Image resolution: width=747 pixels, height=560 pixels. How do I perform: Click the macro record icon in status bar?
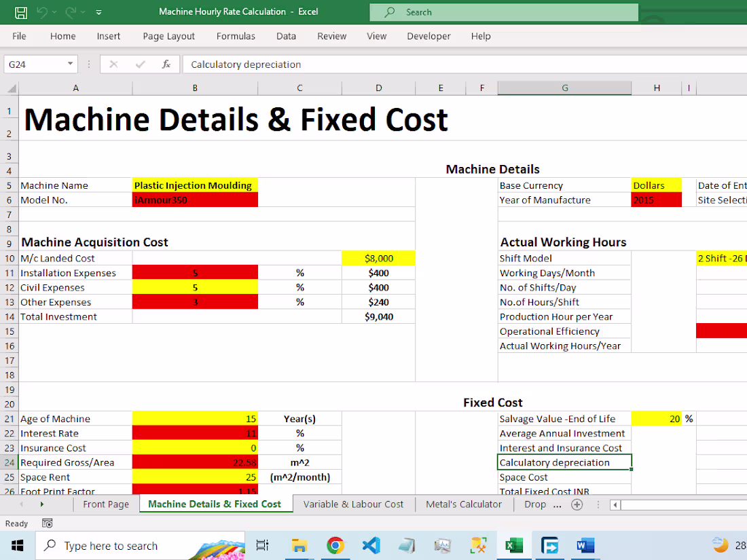click(46, 523)
